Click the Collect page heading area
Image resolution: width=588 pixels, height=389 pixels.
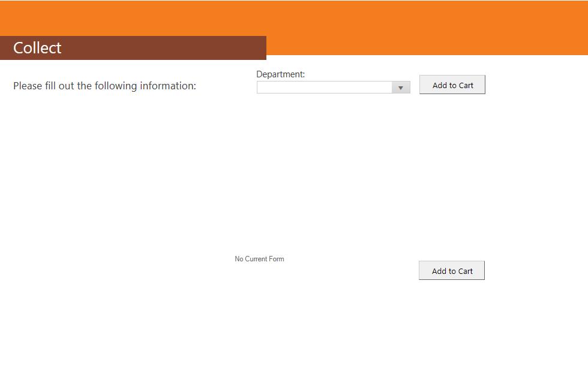37,48
